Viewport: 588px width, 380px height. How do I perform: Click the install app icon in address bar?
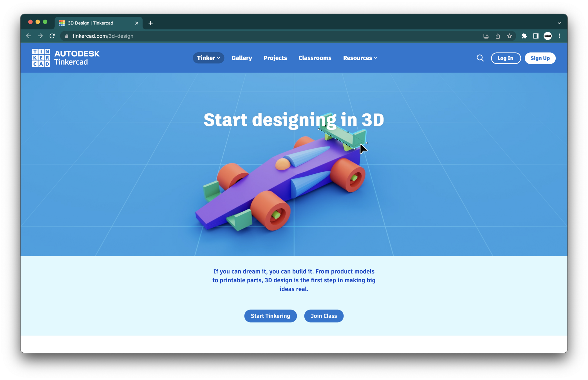pyautogui.click(x=486, y=36)
